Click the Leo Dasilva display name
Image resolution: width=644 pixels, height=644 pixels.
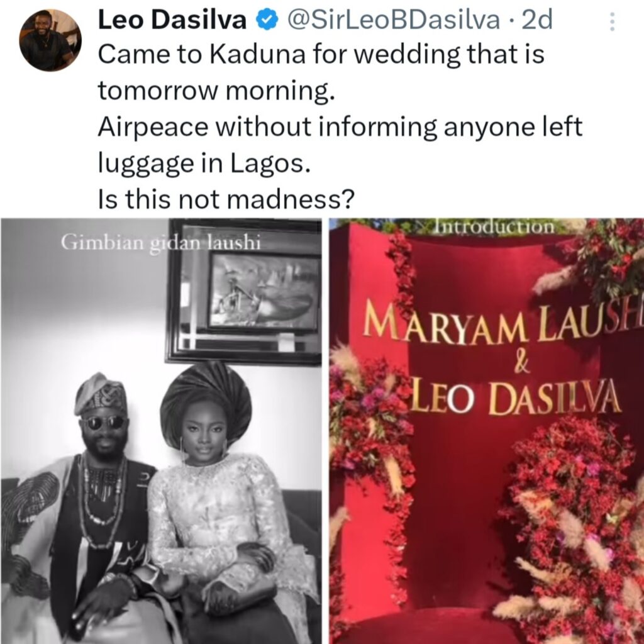click(172, 20)
